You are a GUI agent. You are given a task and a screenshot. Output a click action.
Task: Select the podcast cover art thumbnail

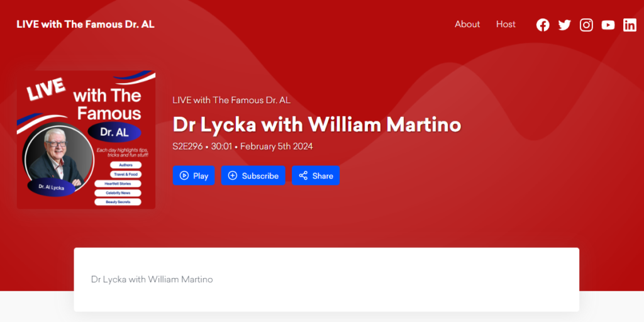86,140
